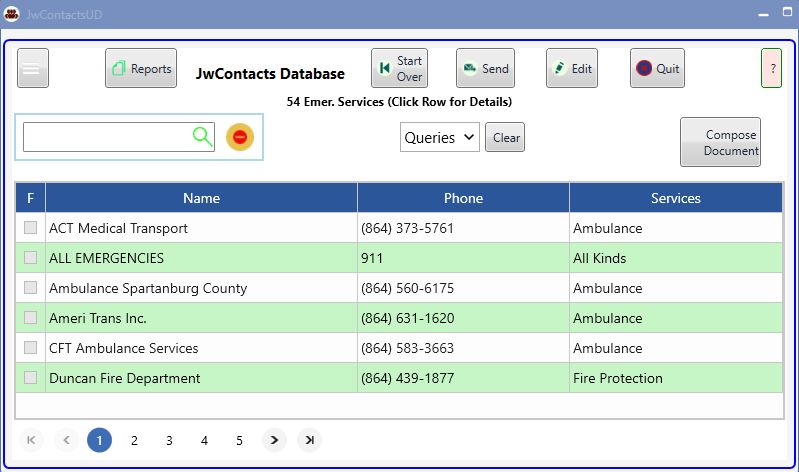Screen dimensions: 799x472
Task: Open CFT Ambulance Services details
Action: click(399, 348)
